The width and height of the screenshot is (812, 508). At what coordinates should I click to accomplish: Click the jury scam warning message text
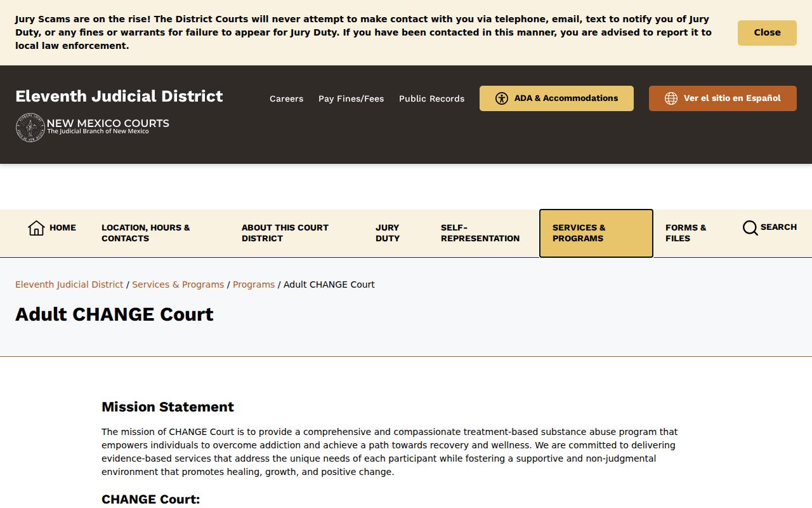pos(363,32)
